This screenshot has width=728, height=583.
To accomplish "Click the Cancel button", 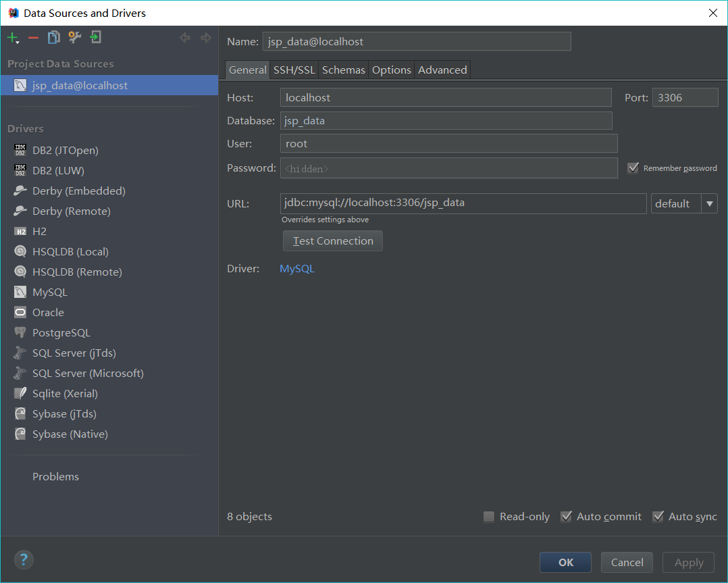I will coord(627,563).
